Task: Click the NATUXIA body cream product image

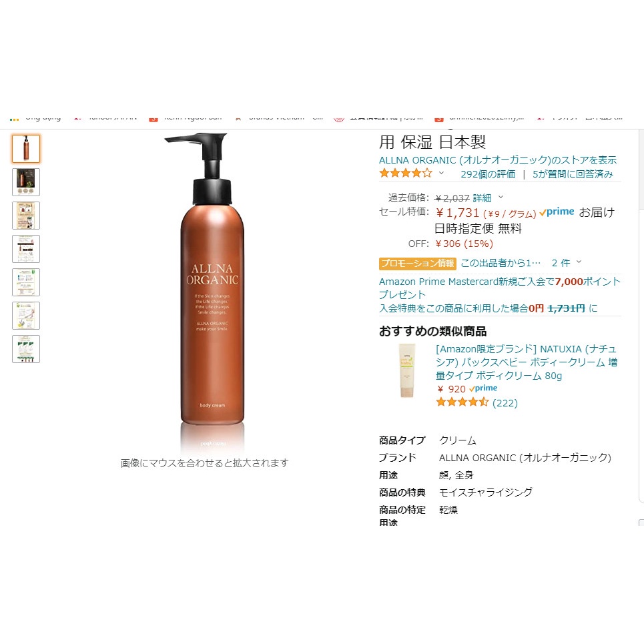Action: (407, 371)
